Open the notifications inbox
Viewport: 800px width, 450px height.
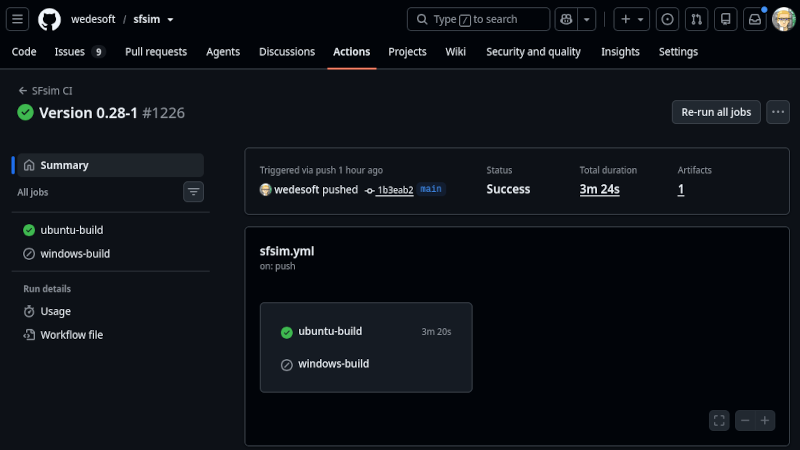coord(755,19)
